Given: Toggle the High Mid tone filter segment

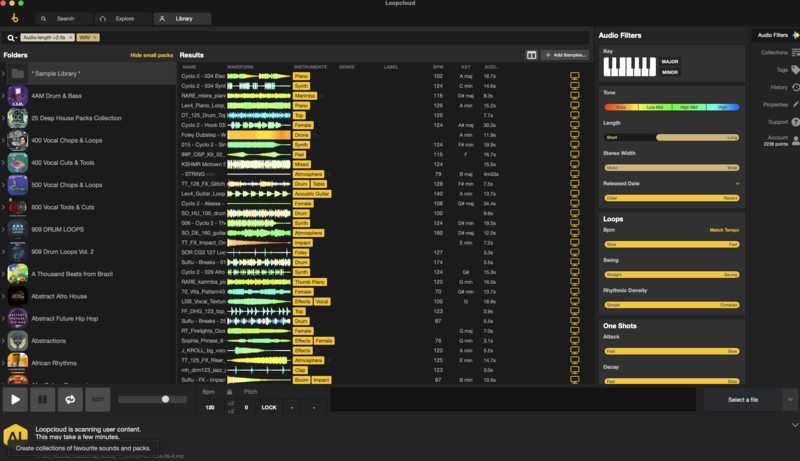Looking at the screenshot, I should point(689,107).
